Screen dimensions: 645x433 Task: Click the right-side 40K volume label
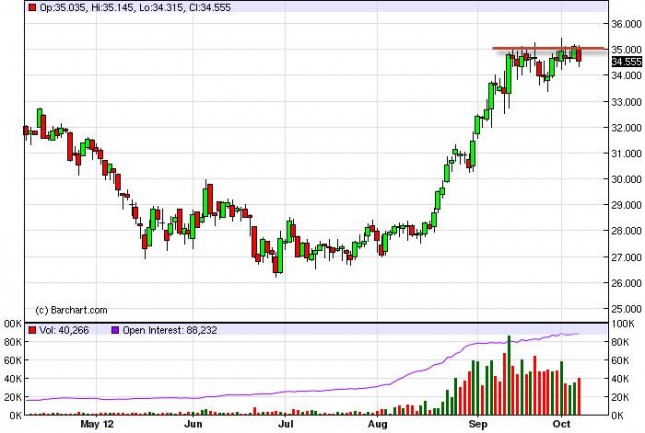[x=620, y=379]
